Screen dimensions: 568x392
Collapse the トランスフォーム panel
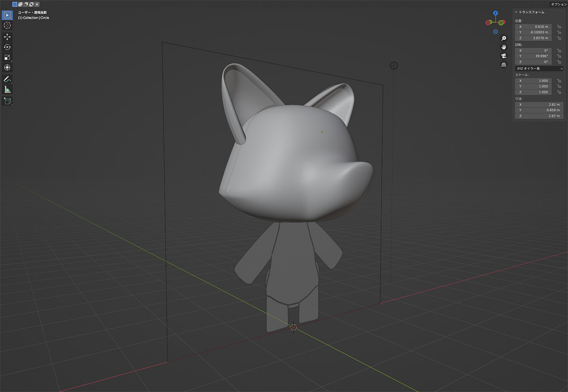(x=516, y=12)
